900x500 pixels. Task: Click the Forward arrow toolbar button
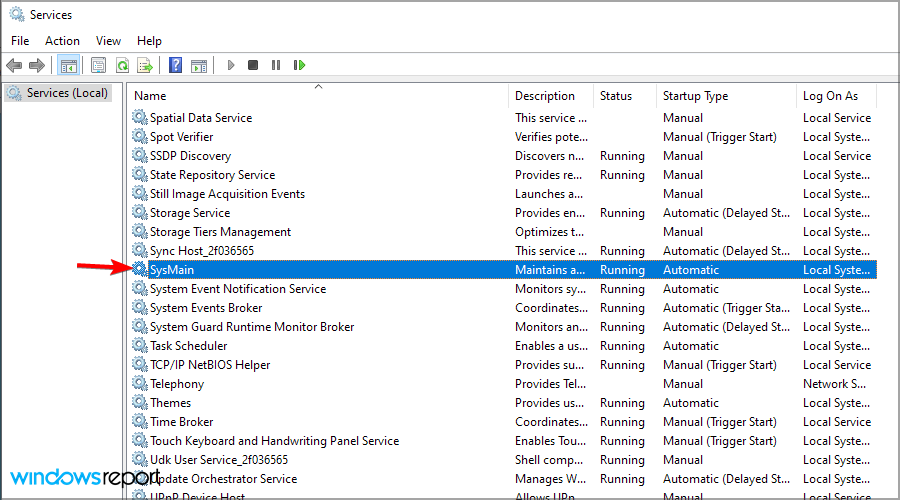(x=37, y=65)
